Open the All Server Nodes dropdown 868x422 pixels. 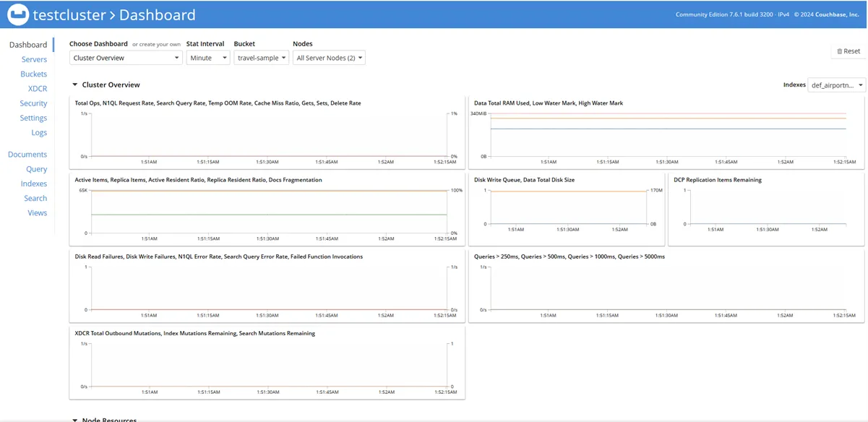(329, 58)
